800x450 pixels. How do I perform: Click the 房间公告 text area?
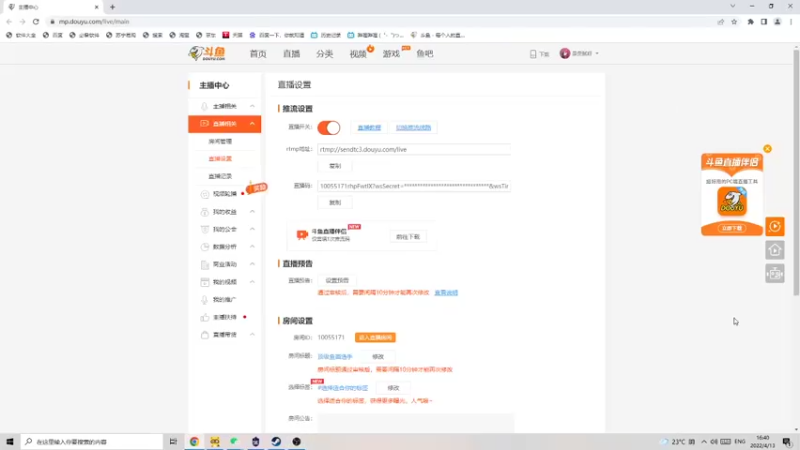click(x=416, y=422)
